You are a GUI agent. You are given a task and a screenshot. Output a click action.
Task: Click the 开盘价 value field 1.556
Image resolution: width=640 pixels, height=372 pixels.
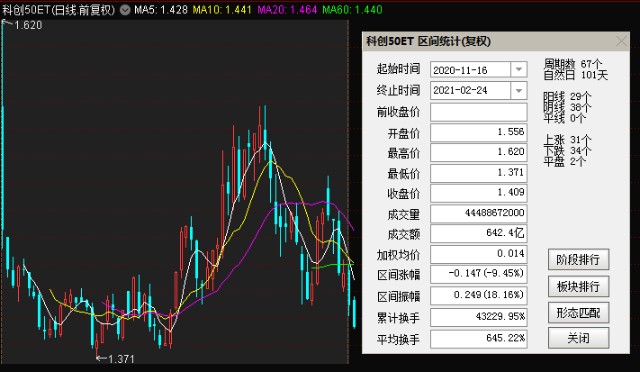click(478, 132)
